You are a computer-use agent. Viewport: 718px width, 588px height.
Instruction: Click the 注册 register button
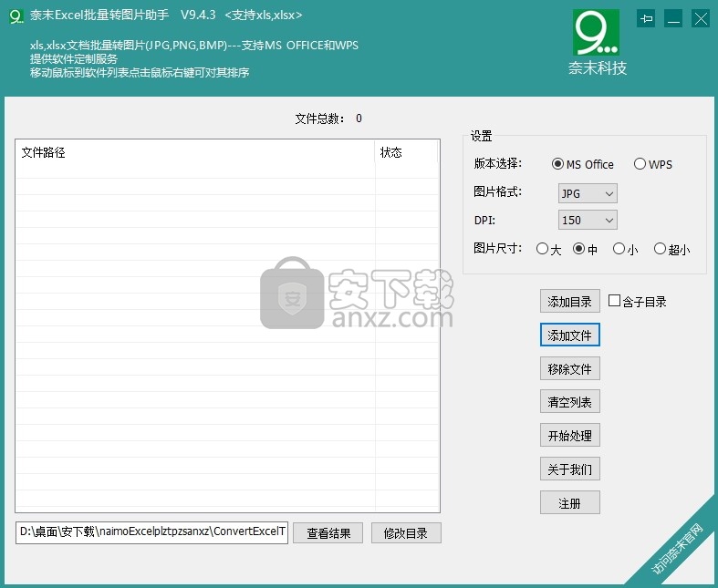click(x=569, y=503)
